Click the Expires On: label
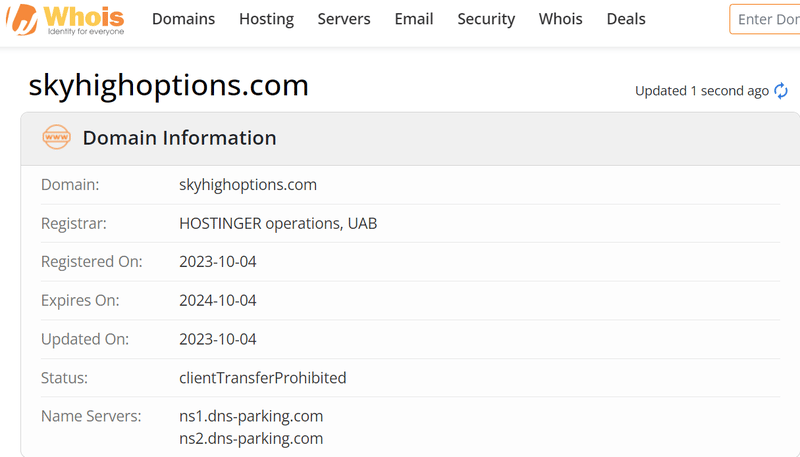Viewport: 800px width, 457px height. pos(80,300)
